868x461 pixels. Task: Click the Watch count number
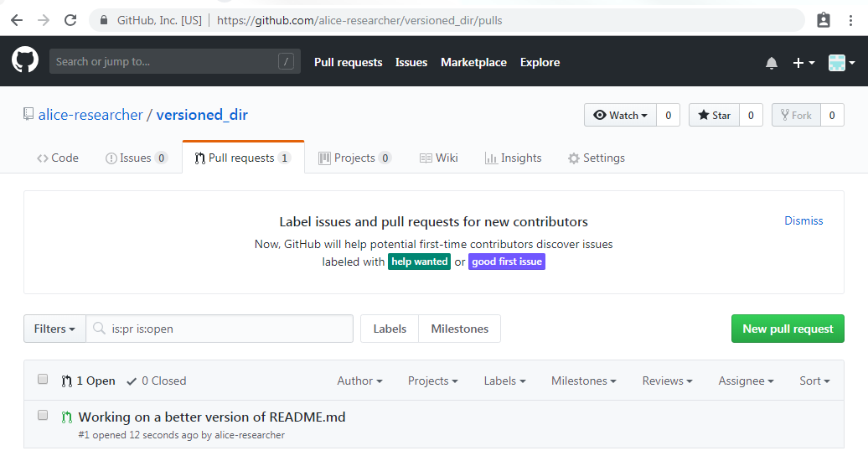pyautogui.click(x=668, y=116)
